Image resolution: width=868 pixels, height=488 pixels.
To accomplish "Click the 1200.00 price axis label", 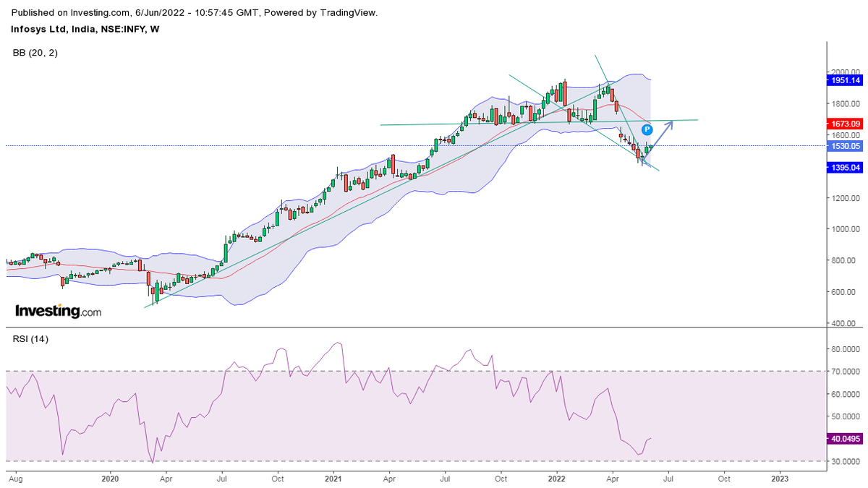I will click(845, 198).
